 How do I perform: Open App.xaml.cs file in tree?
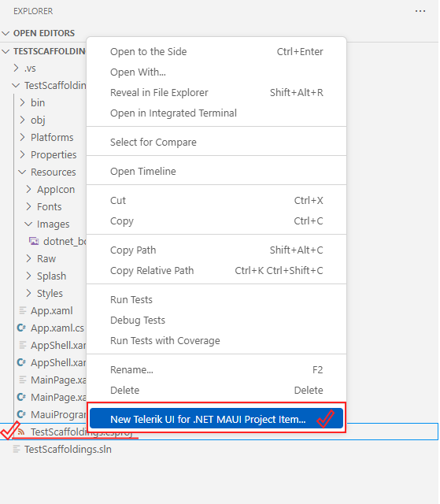coord(57,328)
